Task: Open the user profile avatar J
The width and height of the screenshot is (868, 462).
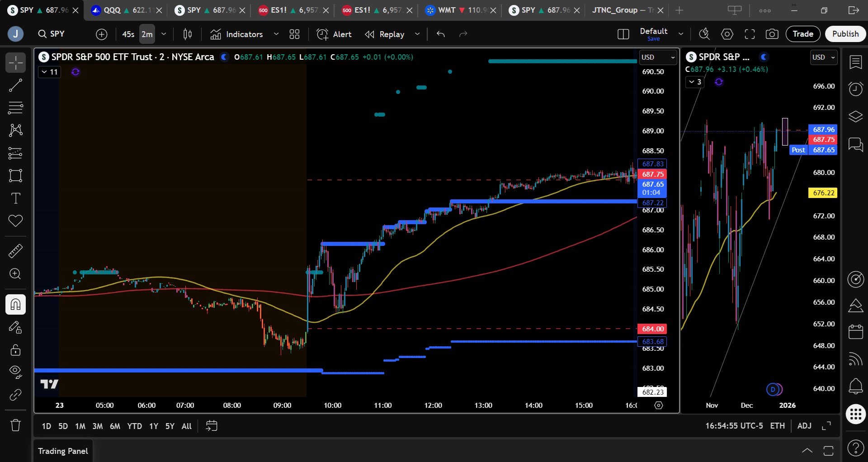Action: [x=15, y=34]
